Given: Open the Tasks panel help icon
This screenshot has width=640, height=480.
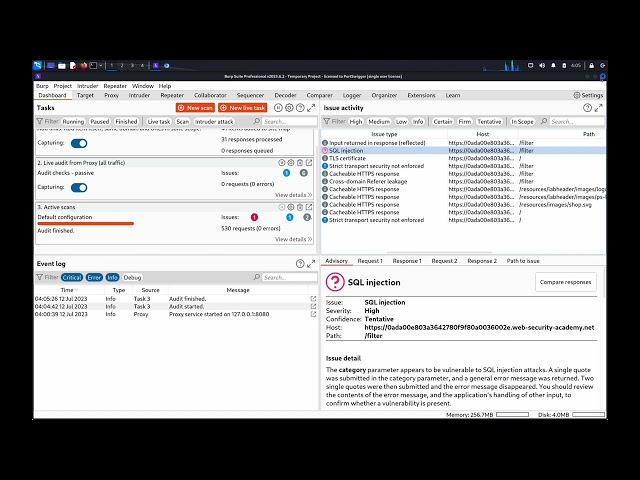Looking at the screenshot, I should coord(300,108).
